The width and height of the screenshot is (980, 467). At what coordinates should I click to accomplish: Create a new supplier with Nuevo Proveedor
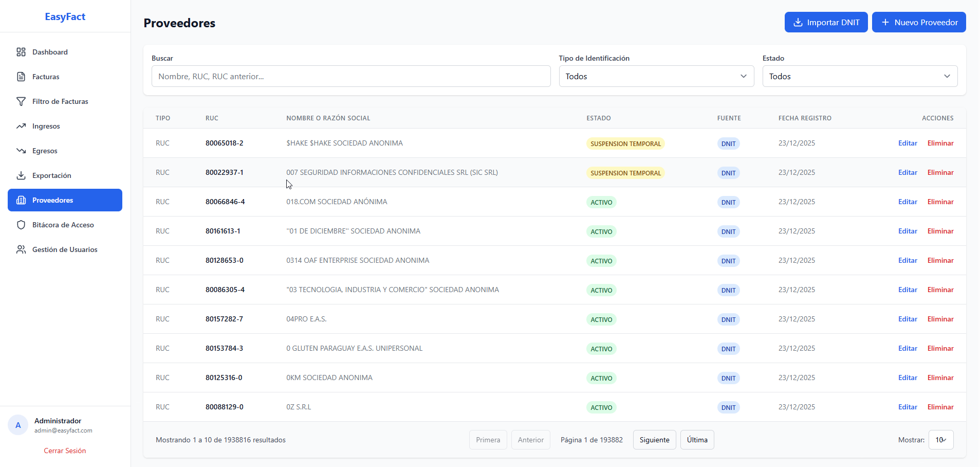point(919,22)
